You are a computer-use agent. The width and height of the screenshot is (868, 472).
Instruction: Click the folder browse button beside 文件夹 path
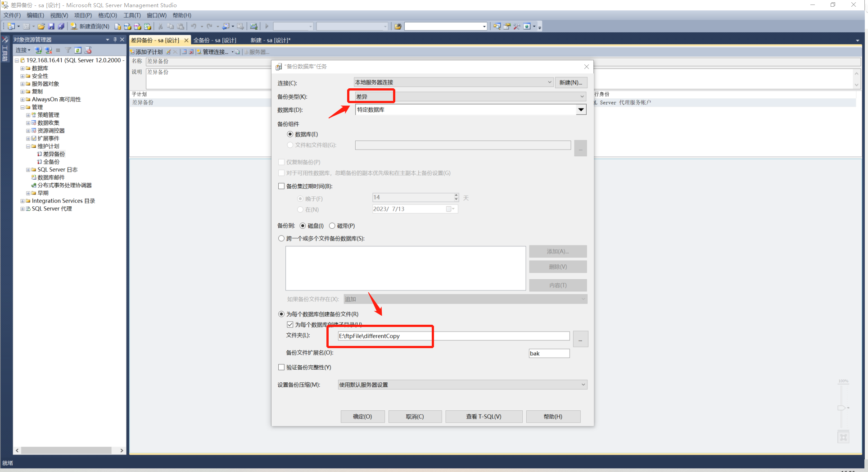pyautogui.click(x=580, y=339)
